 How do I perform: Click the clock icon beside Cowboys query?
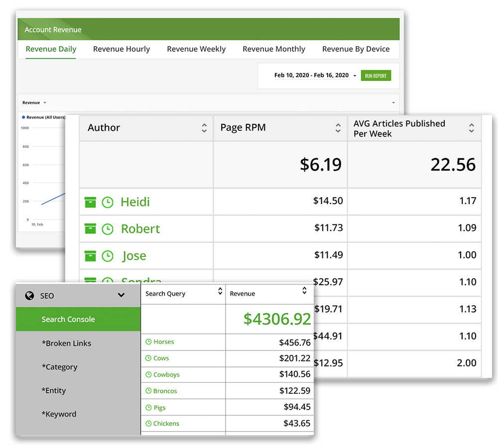(148, 375)
